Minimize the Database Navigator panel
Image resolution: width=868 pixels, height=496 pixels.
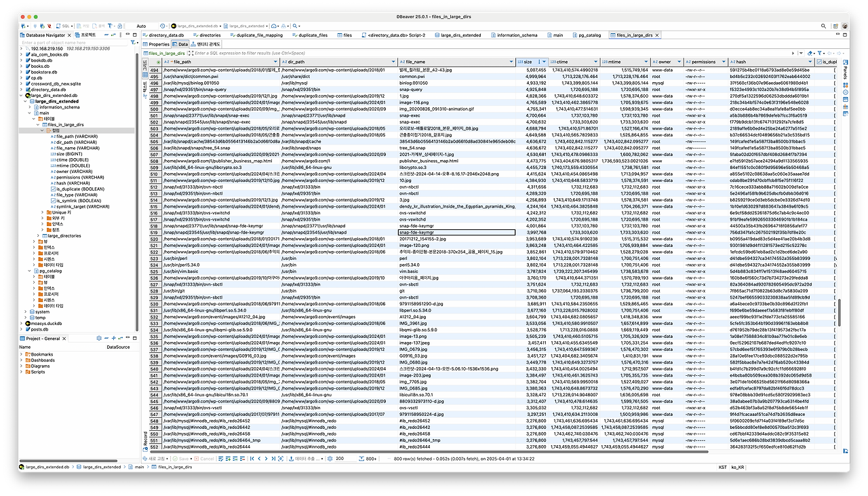[127, 35]
